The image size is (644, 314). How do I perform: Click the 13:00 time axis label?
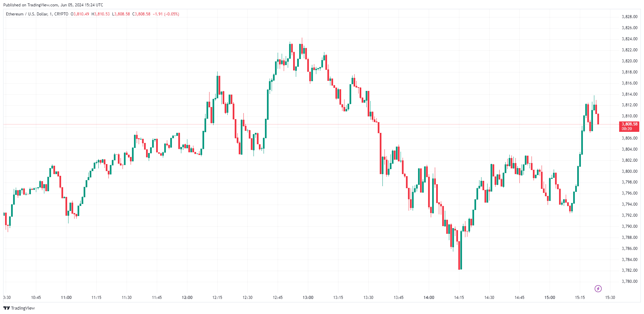pyautogui.click(x=308, y=298)
